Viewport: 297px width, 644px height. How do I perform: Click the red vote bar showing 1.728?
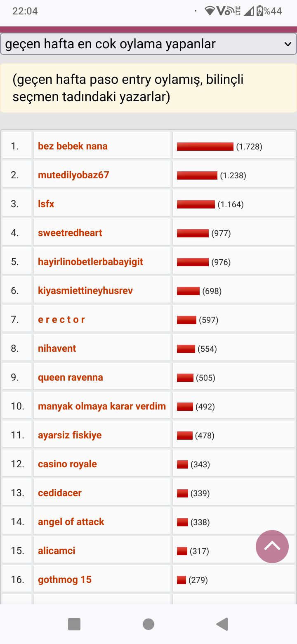point(205,147)
